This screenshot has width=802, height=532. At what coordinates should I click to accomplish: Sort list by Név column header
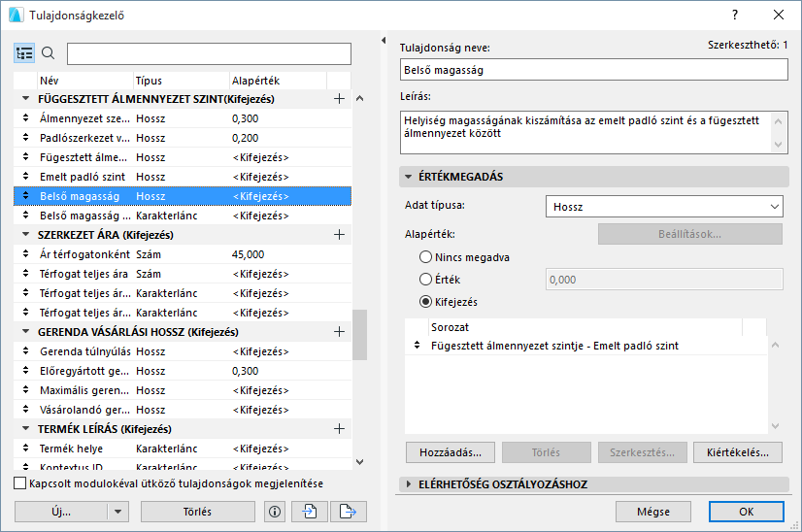click(x=85, y=81)
